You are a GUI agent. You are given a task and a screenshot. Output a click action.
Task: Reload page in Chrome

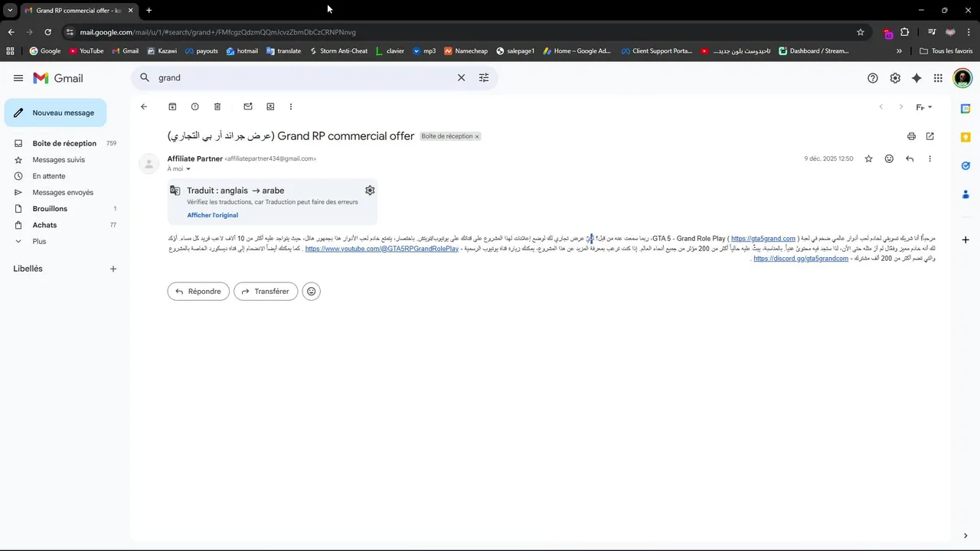click(x=47, y=32)
